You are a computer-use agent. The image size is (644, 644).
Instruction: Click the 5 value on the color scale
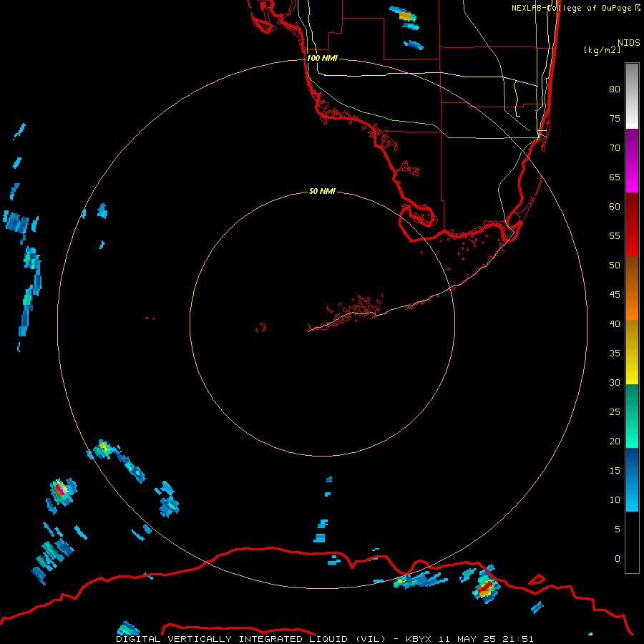(x=618, y=529)
